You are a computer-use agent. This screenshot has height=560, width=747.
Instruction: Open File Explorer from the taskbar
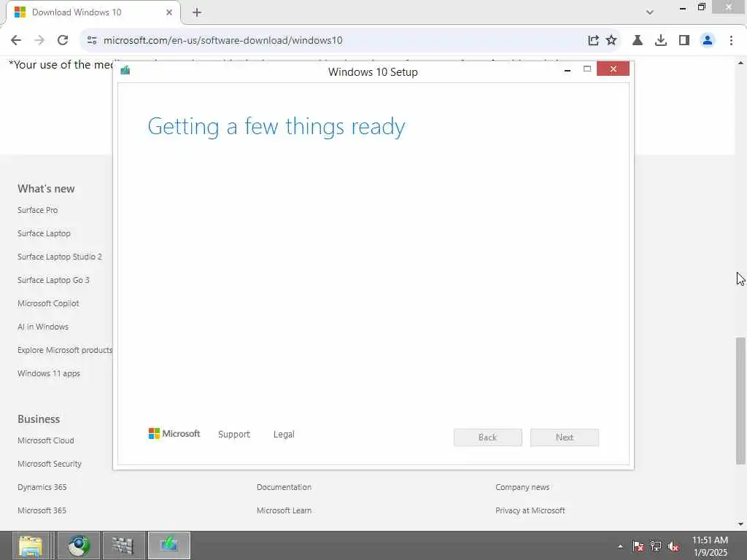(31, 545)
